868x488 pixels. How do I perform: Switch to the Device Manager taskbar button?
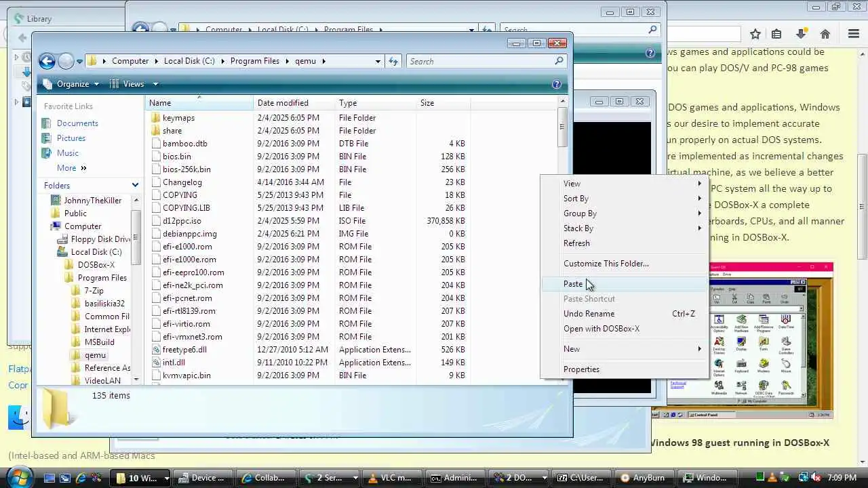[203, 478]
